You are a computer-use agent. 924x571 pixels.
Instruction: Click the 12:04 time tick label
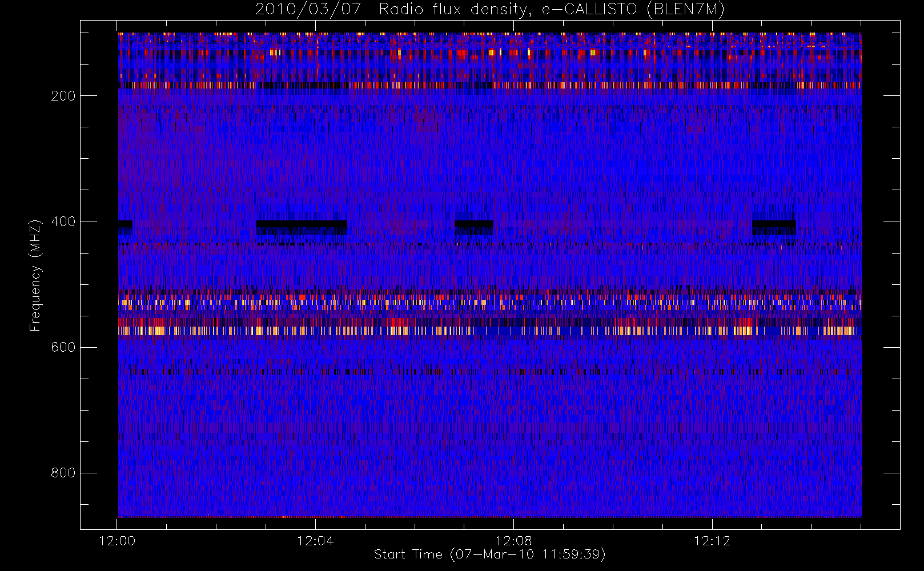coord(315,541)
